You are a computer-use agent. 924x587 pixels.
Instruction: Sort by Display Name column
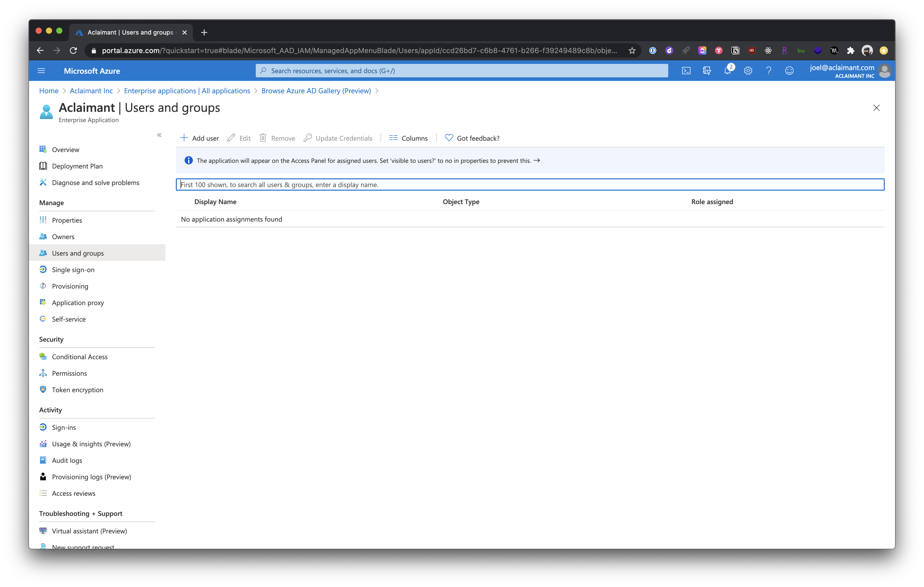215,202
